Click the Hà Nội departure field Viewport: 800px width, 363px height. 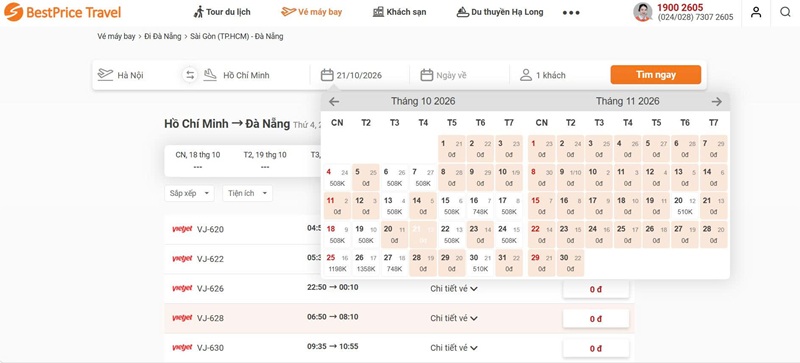(x=137, y=75)
